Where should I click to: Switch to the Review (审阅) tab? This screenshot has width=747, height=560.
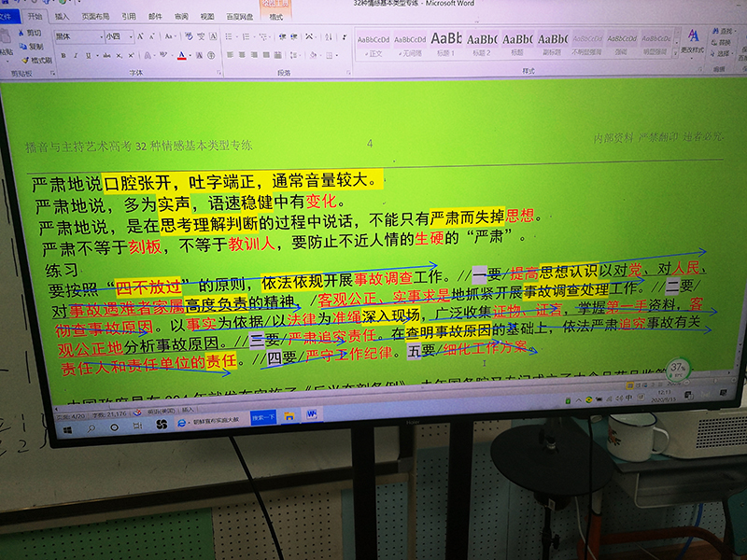click(181, 17)
